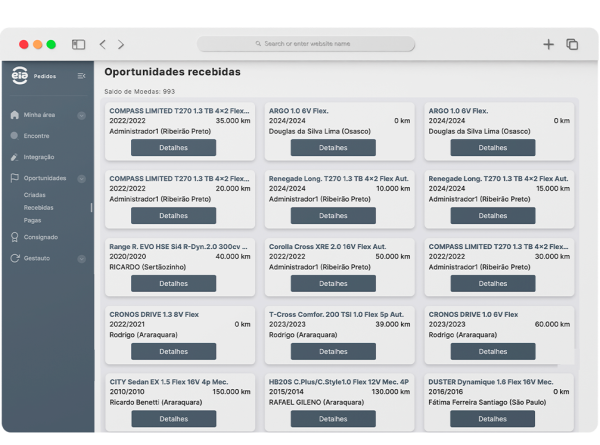Click the Oportunidades flag icon

[x=15, y=178]
